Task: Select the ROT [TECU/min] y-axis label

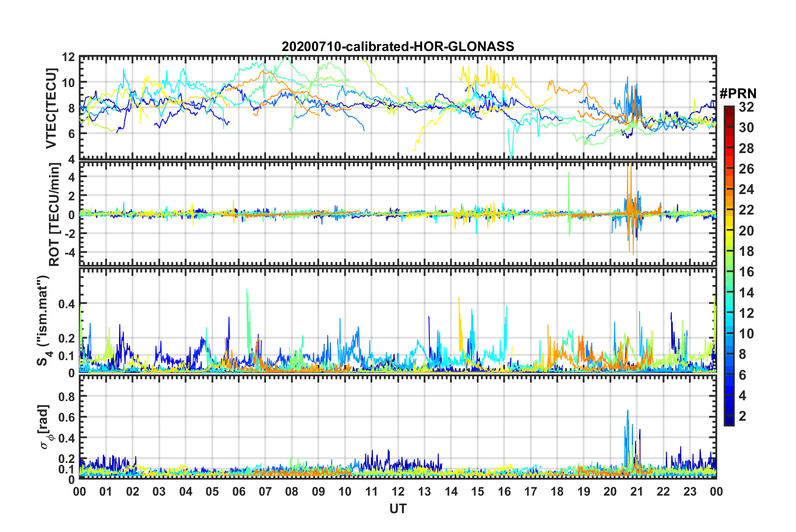Action: pyautogui.click(x=54, y=215)
